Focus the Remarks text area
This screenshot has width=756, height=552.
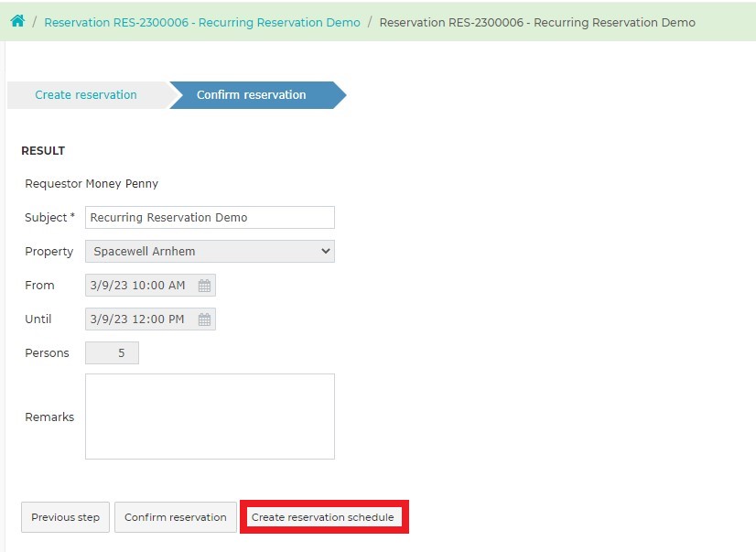tap(210, 417)
